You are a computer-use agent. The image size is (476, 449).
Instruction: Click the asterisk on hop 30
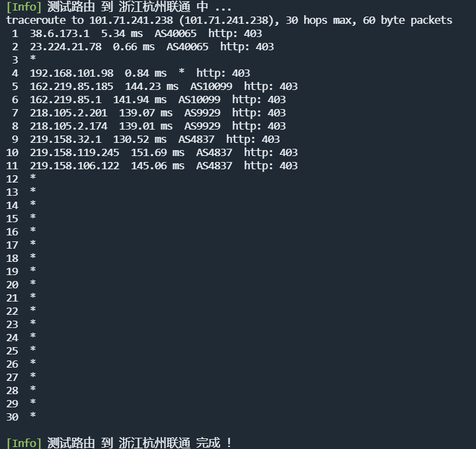[x=33, y=416]
